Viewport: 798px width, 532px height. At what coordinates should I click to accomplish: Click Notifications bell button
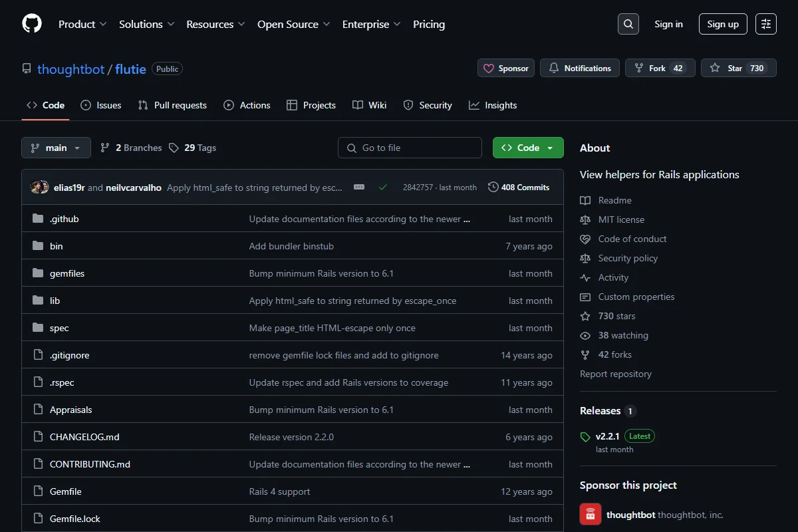point(580,68)
